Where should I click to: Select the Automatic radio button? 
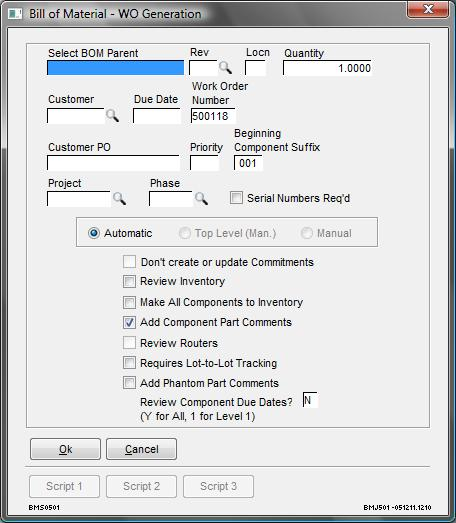tap(94, 233)
